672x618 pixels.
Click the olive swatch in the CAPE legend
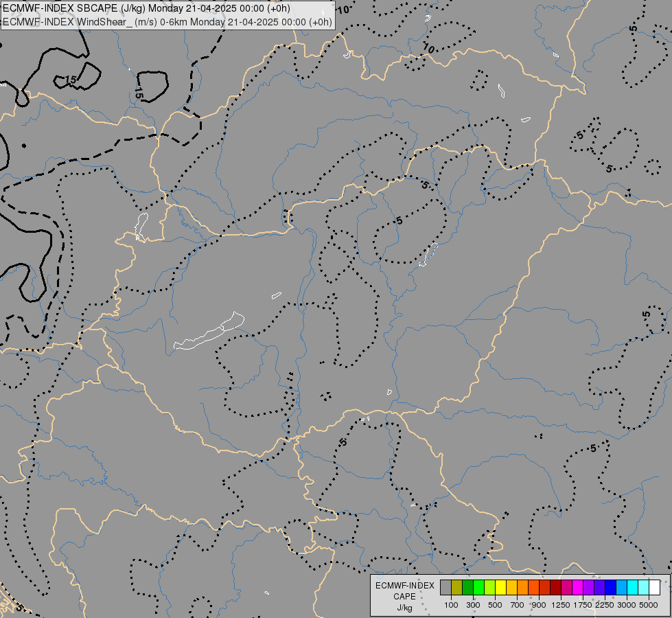click(x=457, y=587)
